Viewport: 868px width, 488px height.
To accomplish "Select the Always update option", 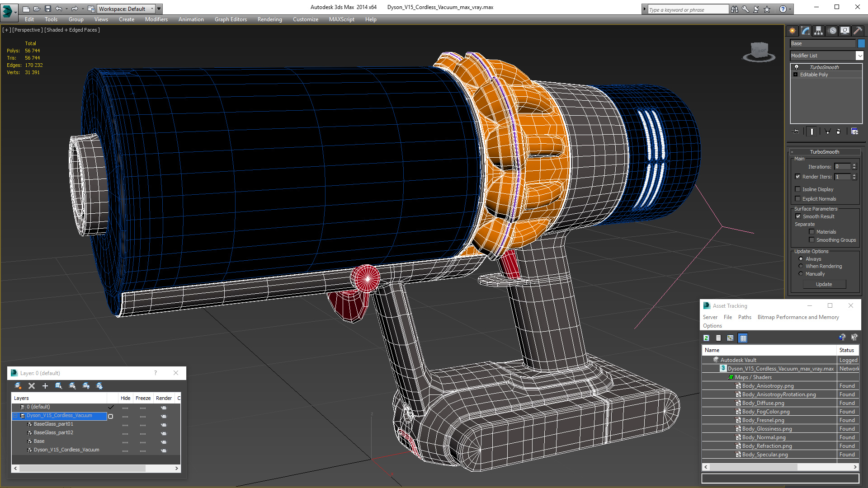I will click(x=801, y=259).
